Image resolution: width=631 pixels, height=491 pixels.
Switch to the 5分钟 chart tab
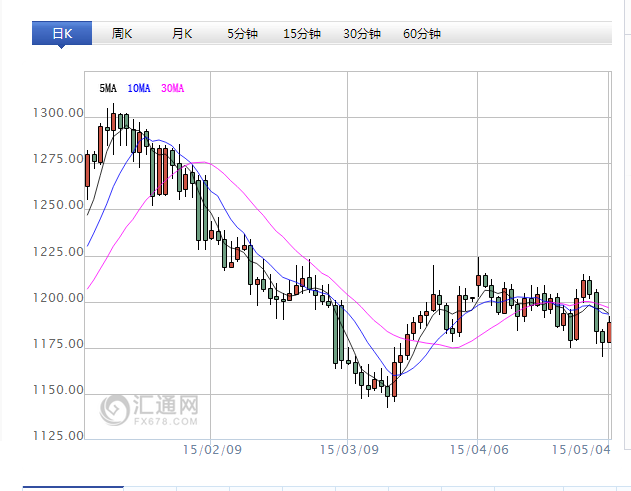242,34
